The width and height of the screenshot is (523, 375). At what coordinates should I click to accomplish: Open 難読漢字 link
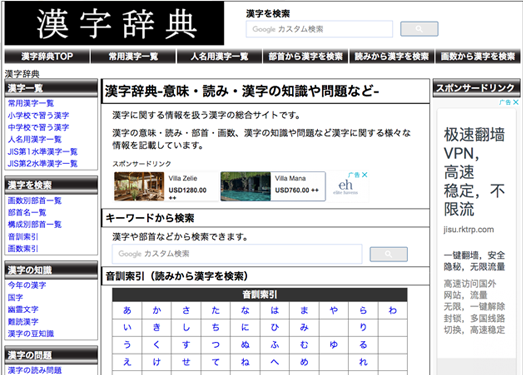[x=23, y=322]
